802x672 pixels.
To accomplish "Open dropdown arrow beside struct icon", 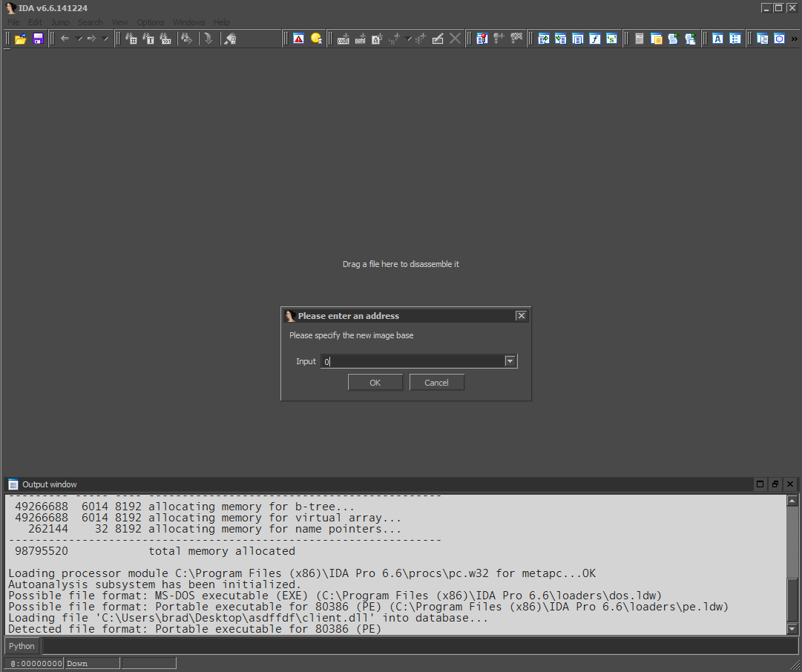I will [x=408, y=39].
